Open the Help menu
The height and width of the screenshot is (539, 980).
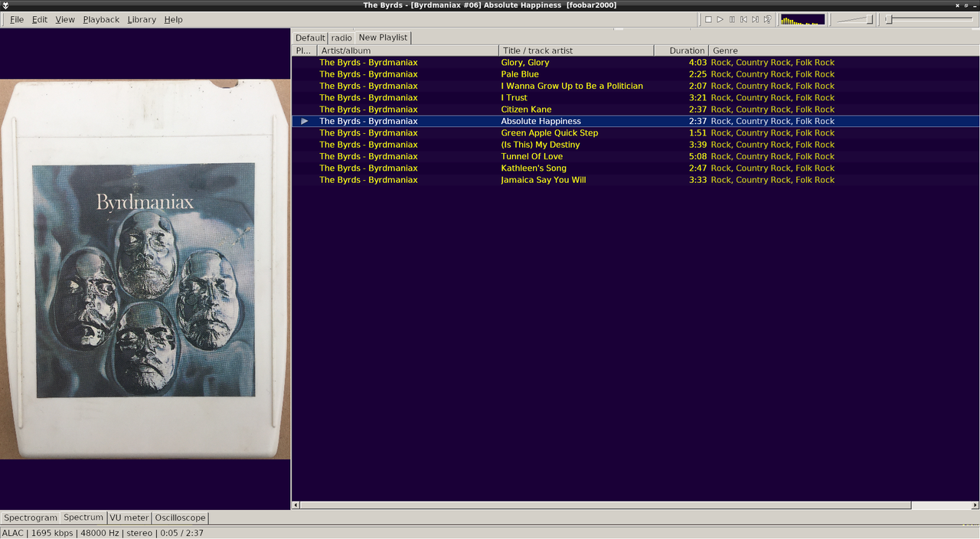click(173, 19)
